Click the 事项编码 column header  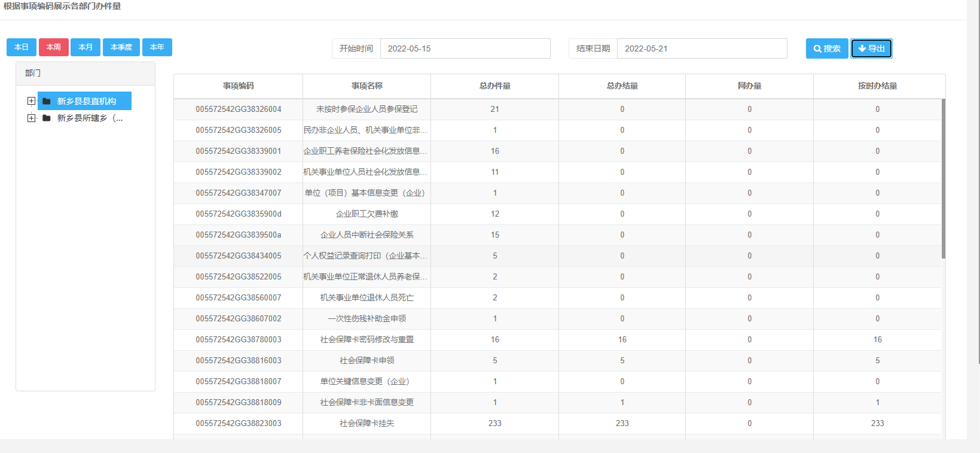point(238,86)
